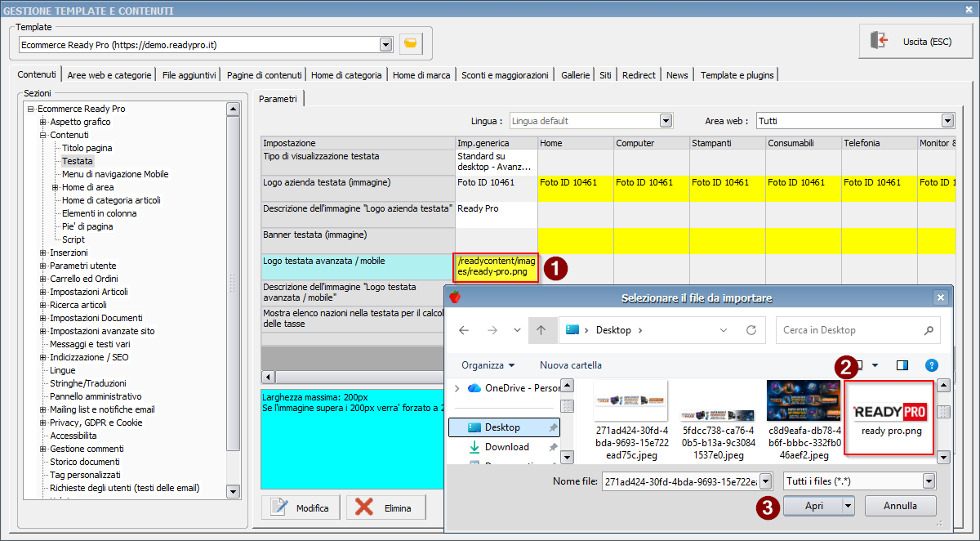The height and width of the screenshot is (541, 980).
Task: Open the file dialog help icon
Action: 931,365
